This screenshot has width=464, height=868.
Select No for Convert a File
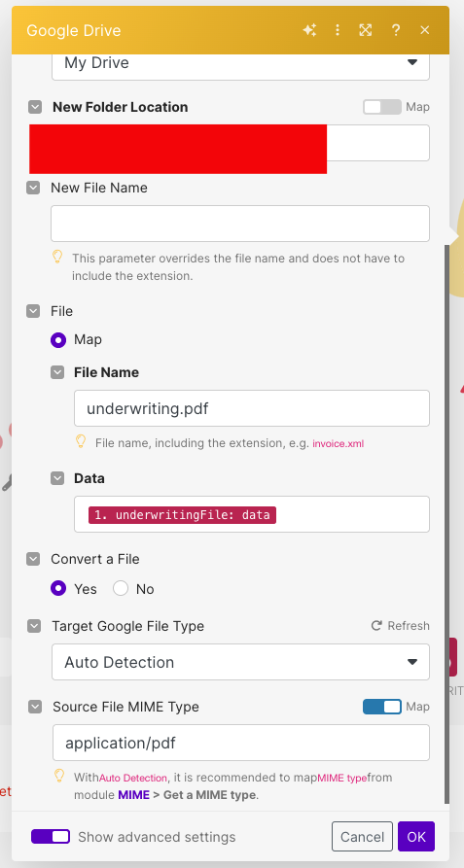(121, 588)
